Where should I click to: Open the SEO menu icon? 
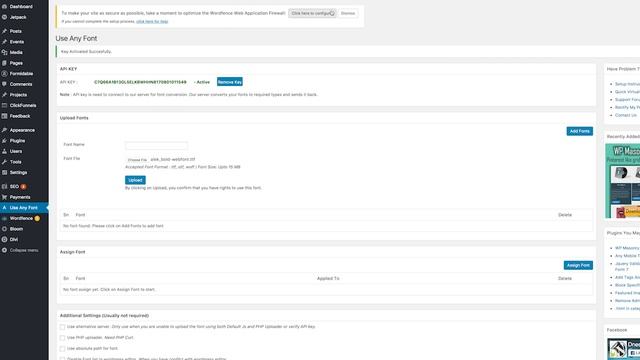[x=4, y=186]
